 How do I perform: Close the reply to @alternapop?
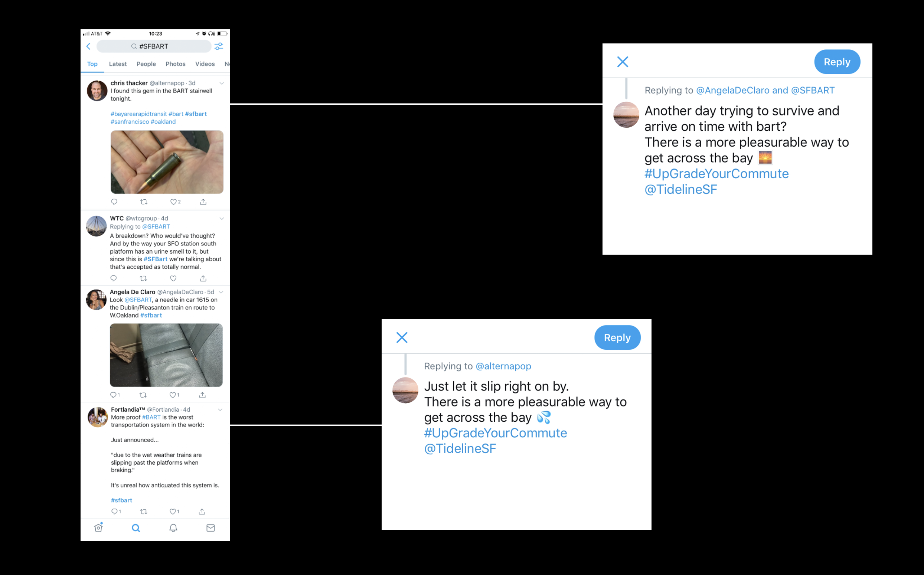(x=402, y=338)
